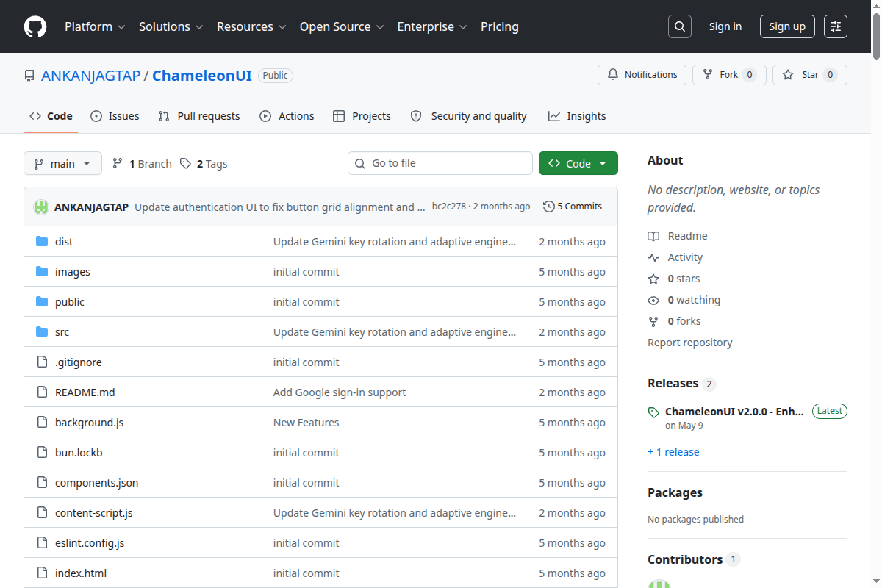
Task: Click the Notifications bell button
Action: pyautogui.click(x=642, y=75)
